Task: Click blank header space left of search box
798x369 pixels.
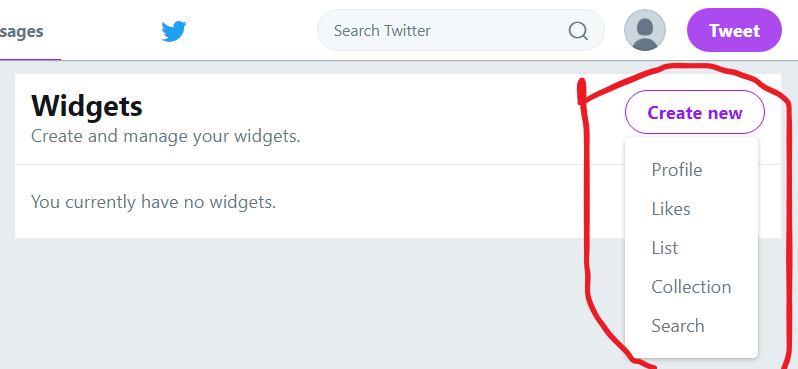Action: tap(249, 31)
